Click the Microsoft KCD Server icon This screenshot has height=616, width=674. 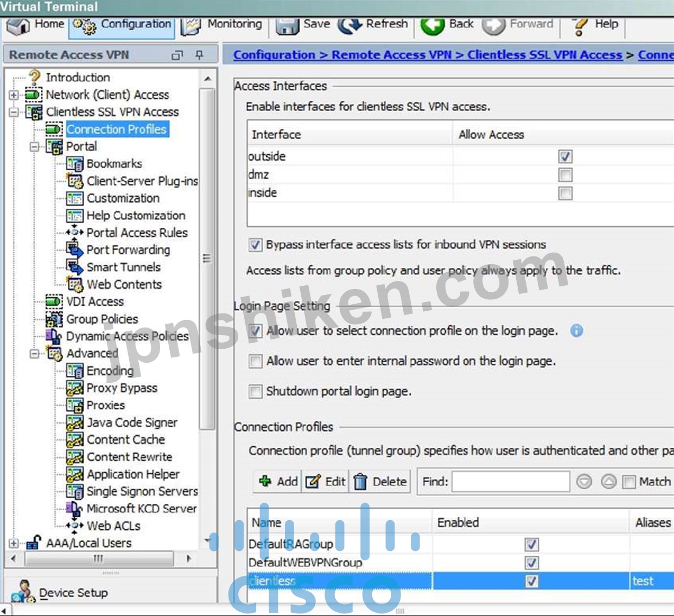(74, 509)
